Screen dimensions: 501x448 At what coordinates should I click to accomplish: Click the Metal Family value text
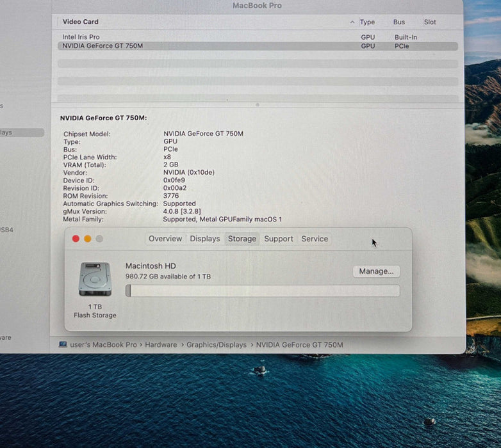(222, 220)
